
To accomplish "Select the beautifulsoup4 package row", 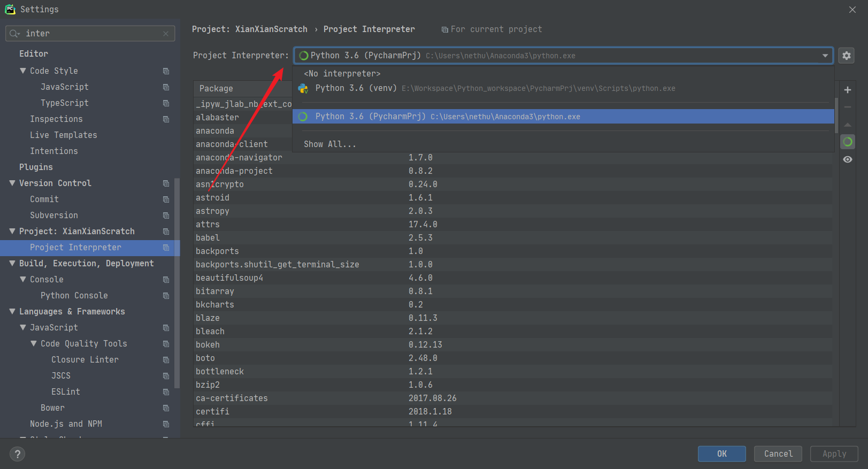I will coord(512,278).
